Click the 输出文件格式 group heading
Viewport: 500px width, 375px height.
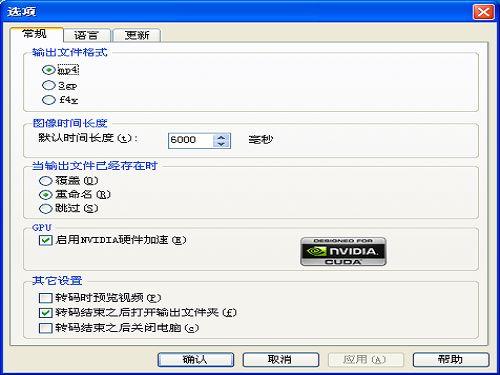pyautogui.click(x=70, y=52)
